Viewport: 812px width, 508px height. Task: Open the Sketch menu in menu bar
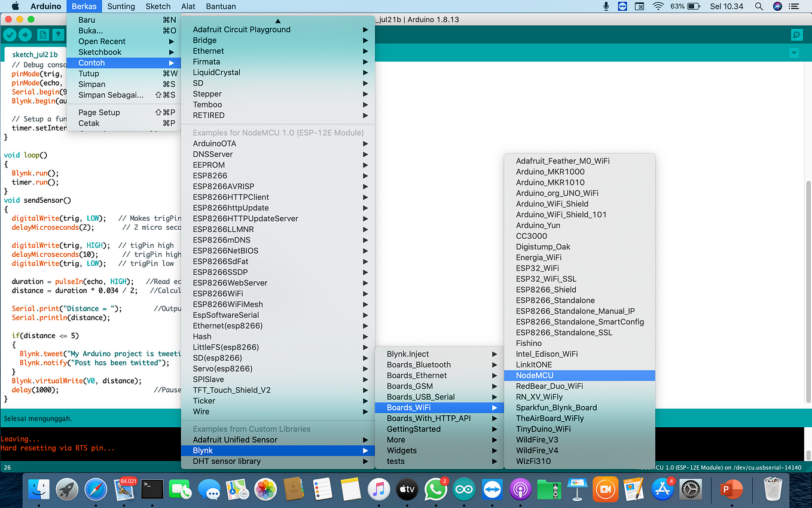158,7
